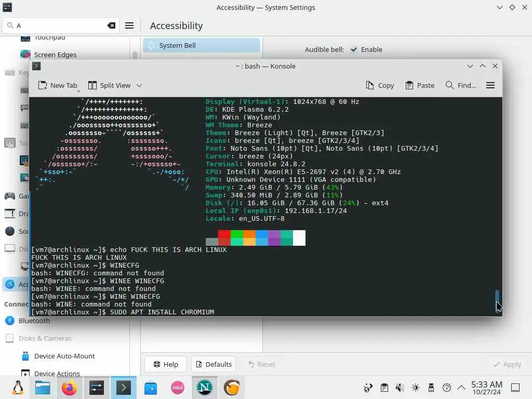Screen dimensions: 532x399
Task: Launch osu! from the taskbar
Action: tap(178, 388)
